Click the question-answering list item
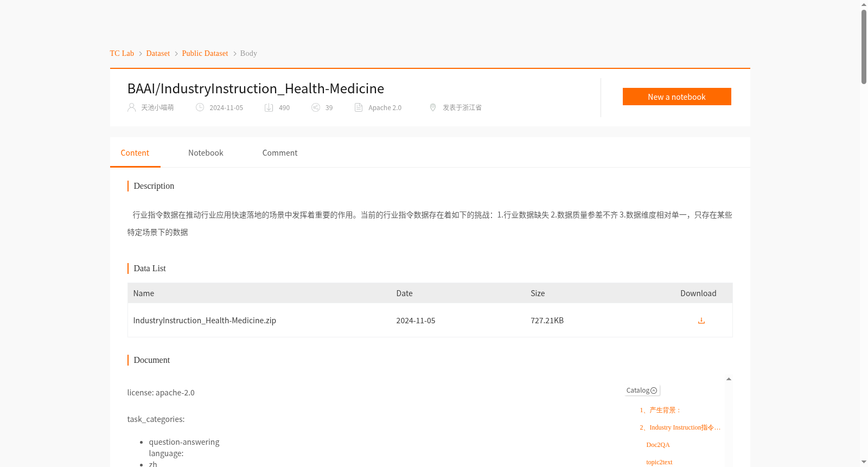This screenshot has width=868, height=467. 184,442
